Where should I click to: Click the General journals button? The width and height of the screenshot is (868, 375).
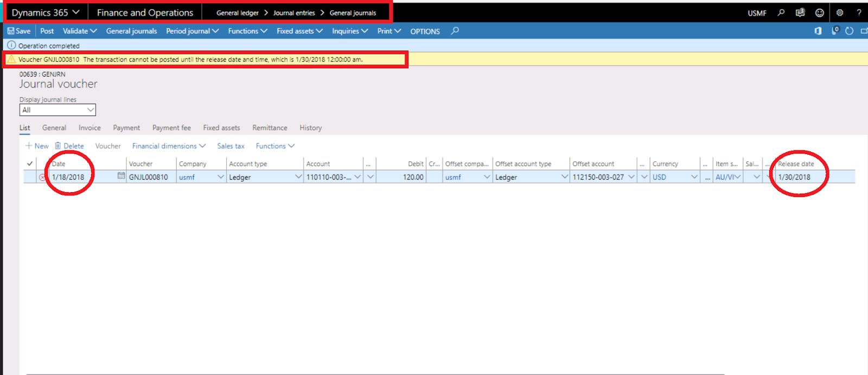tap(131, 31)
